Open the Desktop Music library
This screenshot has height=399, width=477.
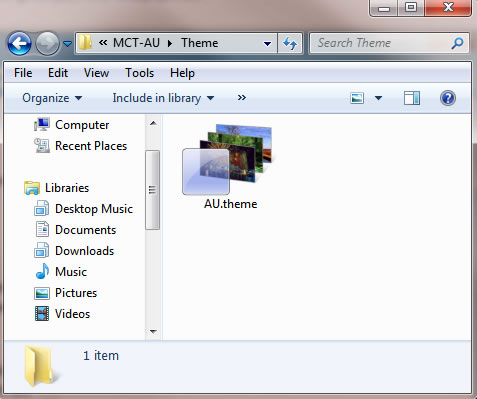pyautogui.click(x=94, y=209)
